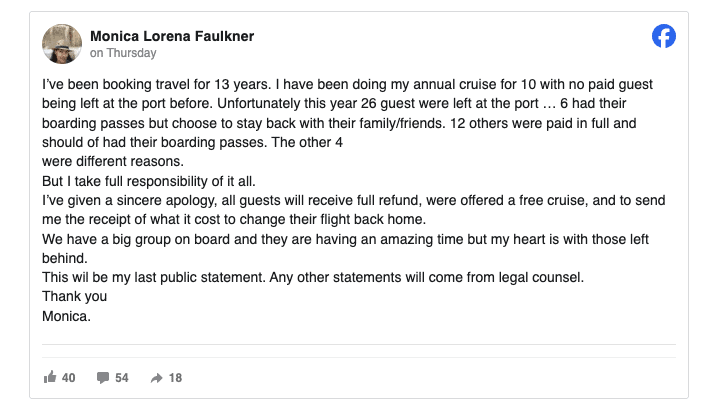701x412 pixels.
Task: Click the comment count of 54
Action: (x=122, y=378)
